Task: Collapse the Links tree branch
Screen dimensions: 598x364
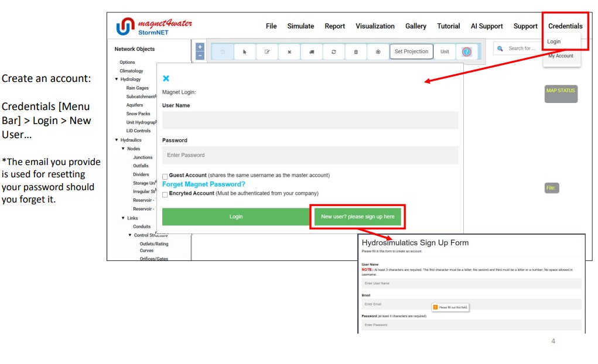Action: coord(123,218)
